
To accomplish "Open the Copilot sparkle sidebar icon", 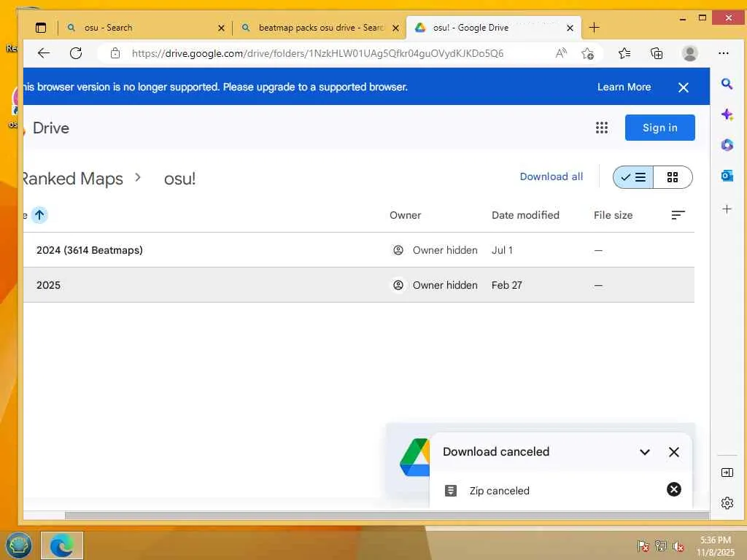I will click(x=727, y=114).
